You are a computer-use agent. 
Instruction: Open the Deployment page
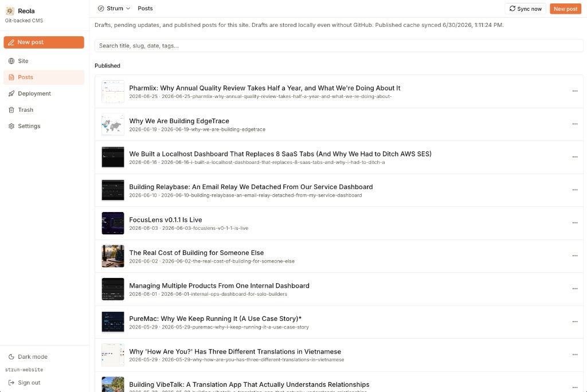point(44,93)
